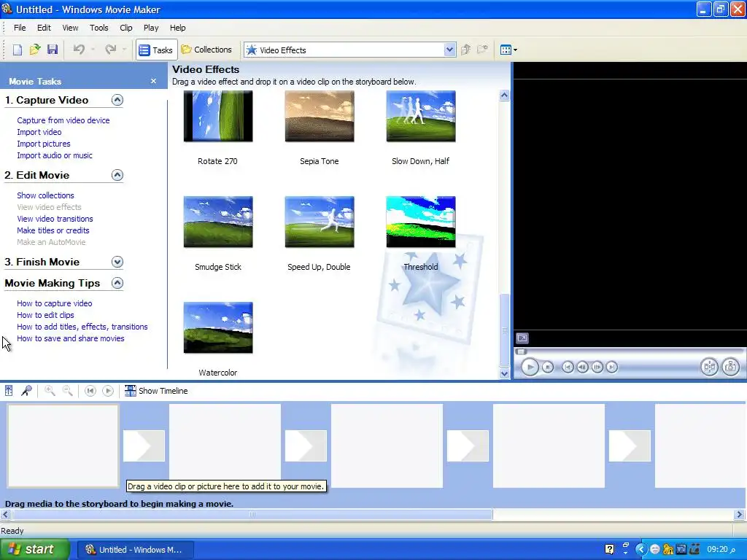Select the Slow Down, Half effect
This screenshot has width=747, height=560.
(x=421, y=116)
